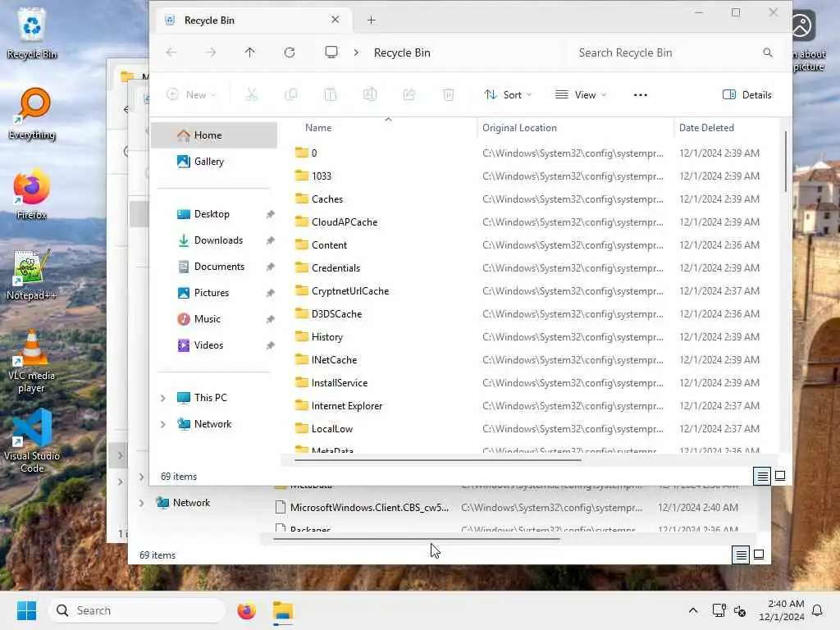
Task: Click horizontal scrollbar in front window
Action: pyautogui.click(x=438, y=459)
